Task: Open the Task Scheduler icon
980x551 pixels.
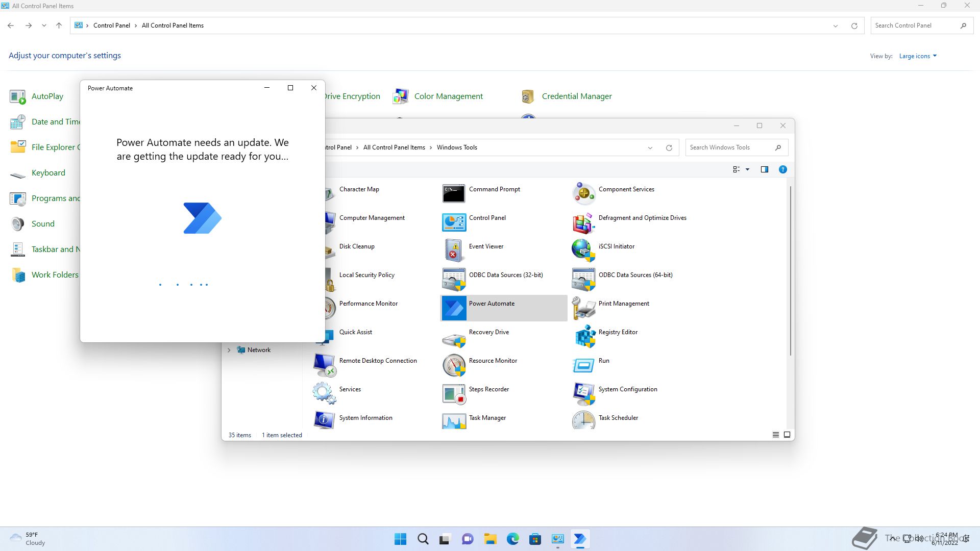Action: [583, 420]
